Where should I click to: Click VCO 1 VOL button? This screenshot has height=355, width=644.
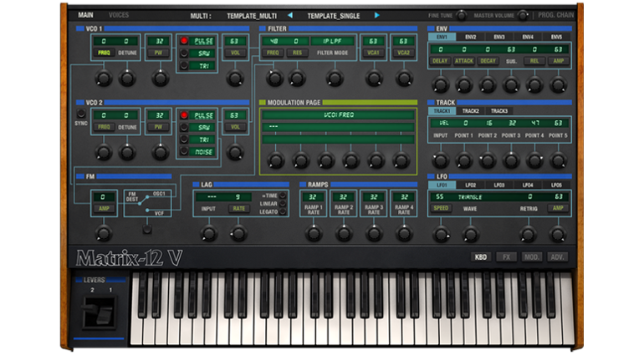235,53
